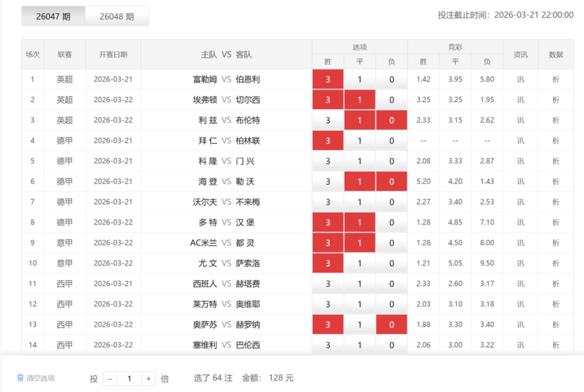This screenshot has height=392, width=584.
Task: Open 讯 info for 多特 VS 汉堡
Action: [x=520, y=222]
